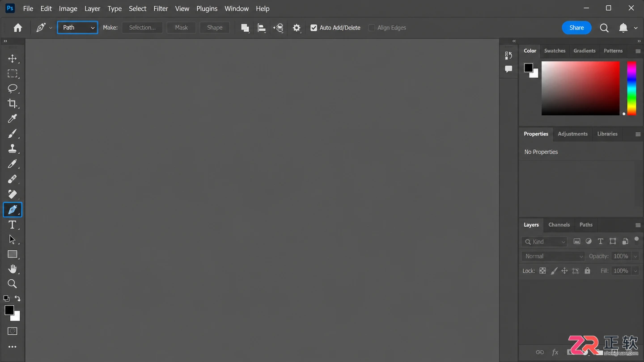
Task: Select the Path Selection arrow tool
Action: tap(13, 240)
